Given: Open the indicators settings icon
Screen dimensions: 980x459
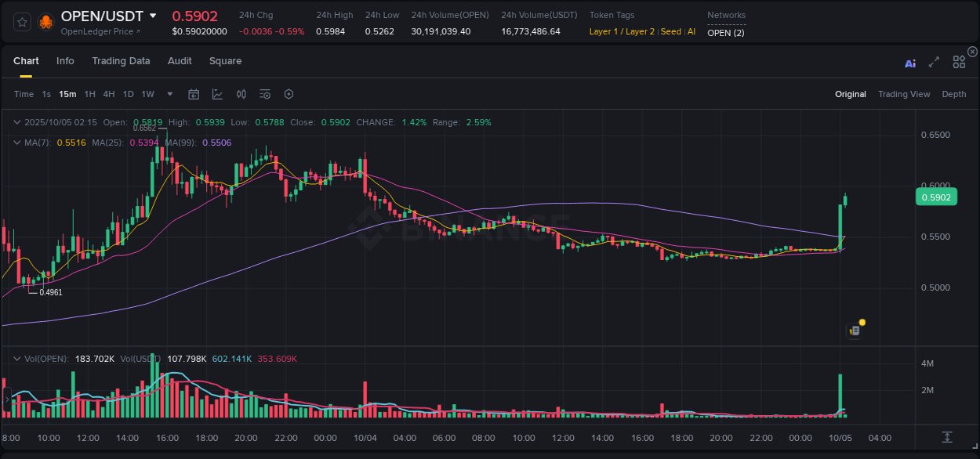Looking at the screenshot, I should 265,94.
